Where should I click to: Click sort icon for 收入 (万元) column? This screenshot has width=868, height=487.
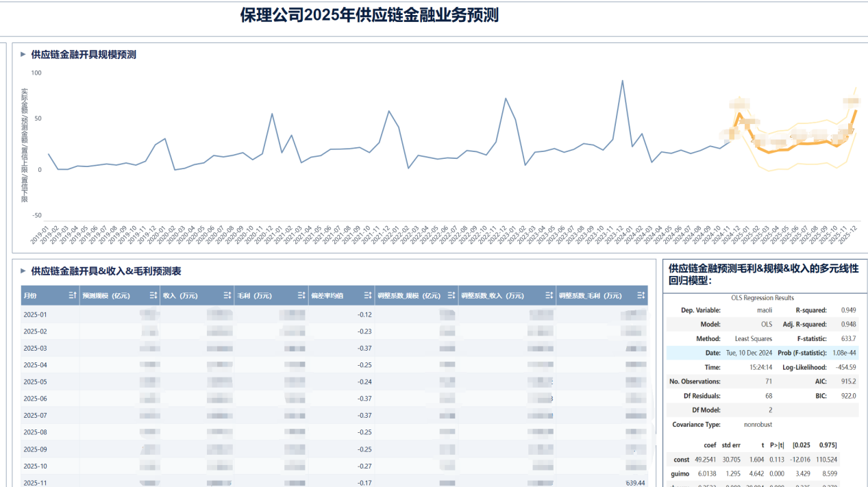pyautogui.click(x=227, y=295)
